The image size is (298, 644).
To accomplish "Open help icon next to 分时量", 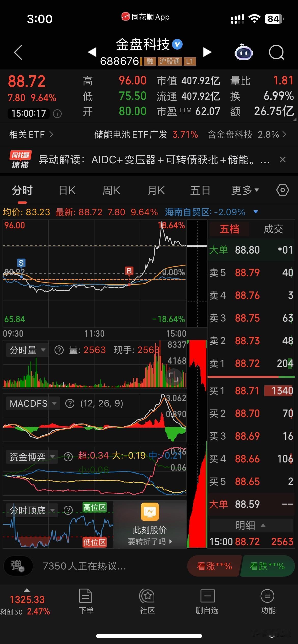I will (x=59, y=350).
